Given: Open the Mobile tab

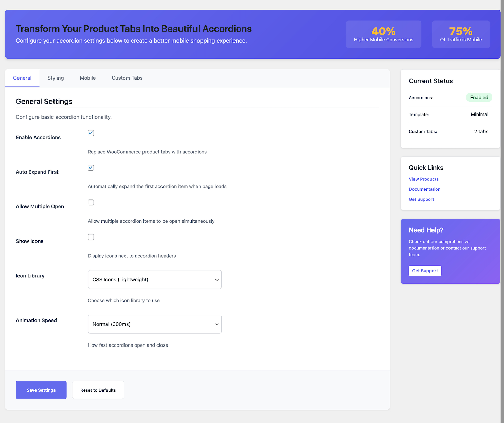Looking at the screenshot, I should (88, 78).
